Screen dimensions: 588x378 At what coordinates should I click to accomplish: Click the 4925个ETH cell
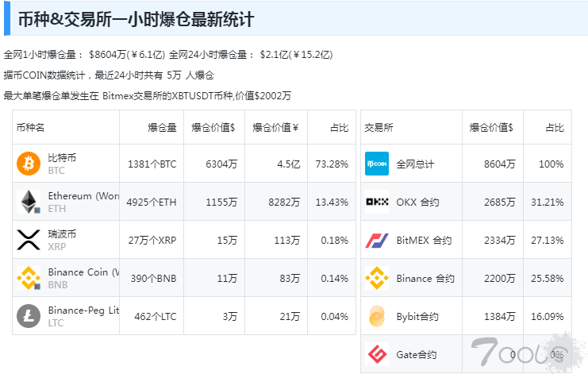click(152, 202)
